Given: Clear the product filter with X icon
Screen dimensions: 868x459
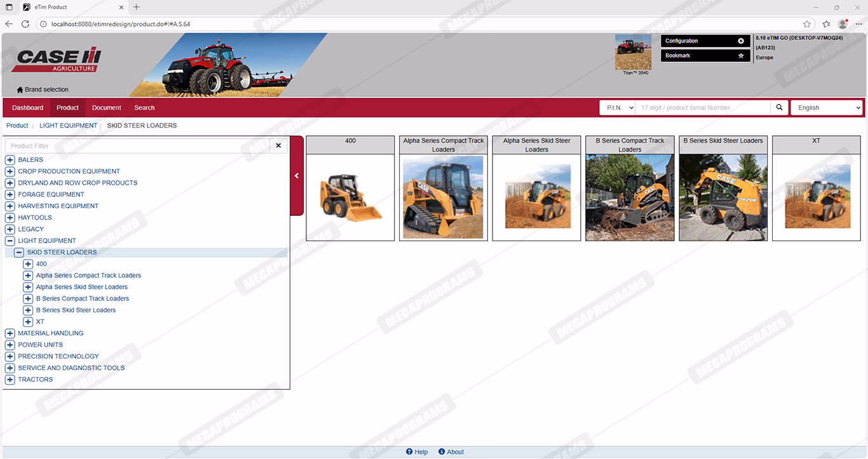Looking at the screenshot, I should 278,146.
